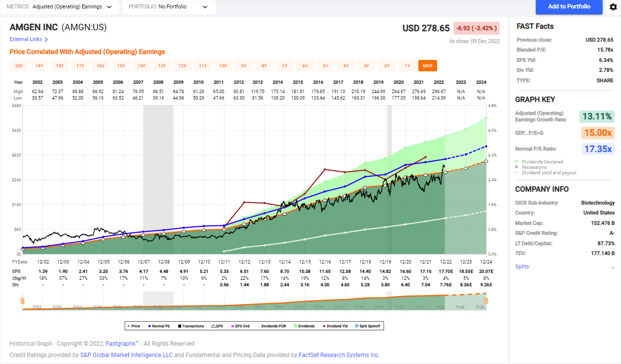
Task: Open the FactSet Research Systems link
Action: click(x=339, y=355)
